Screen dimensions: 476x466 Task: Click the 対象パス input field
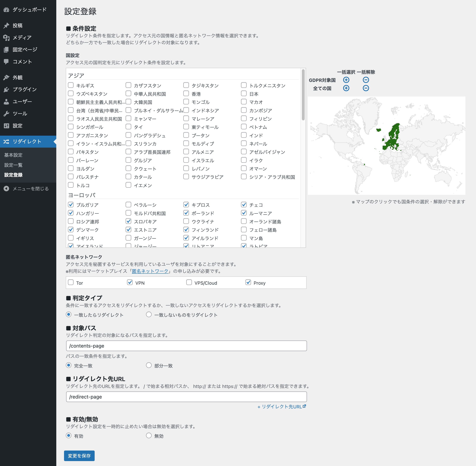186,346
